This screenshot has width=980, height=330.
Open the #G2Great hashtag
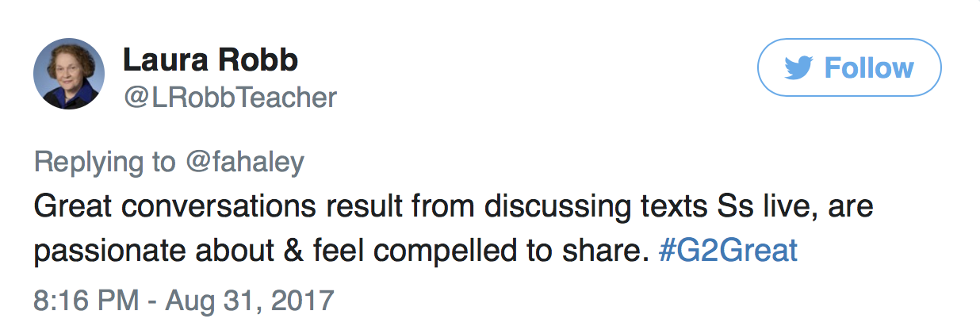click(x=728, y=251)
